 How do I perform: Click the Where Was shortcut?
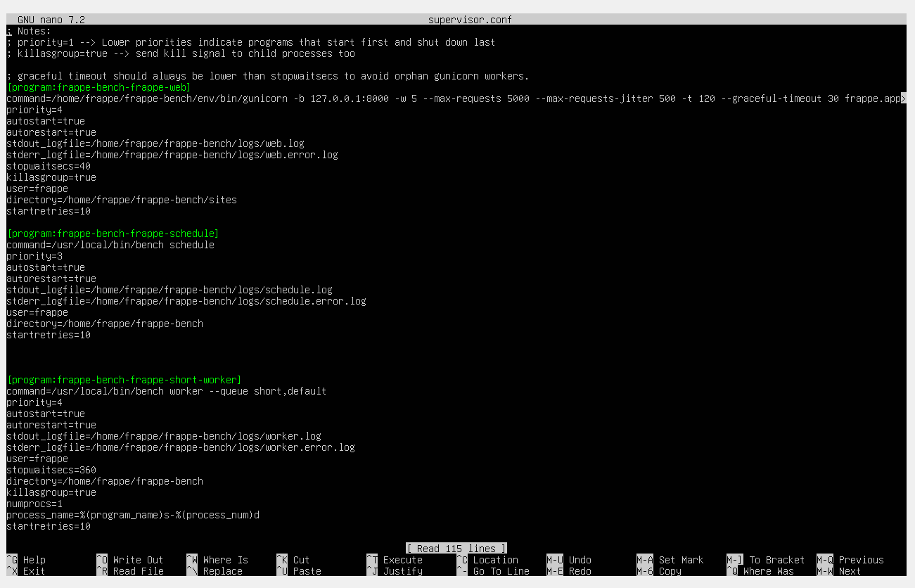click(x=769, y=571)
